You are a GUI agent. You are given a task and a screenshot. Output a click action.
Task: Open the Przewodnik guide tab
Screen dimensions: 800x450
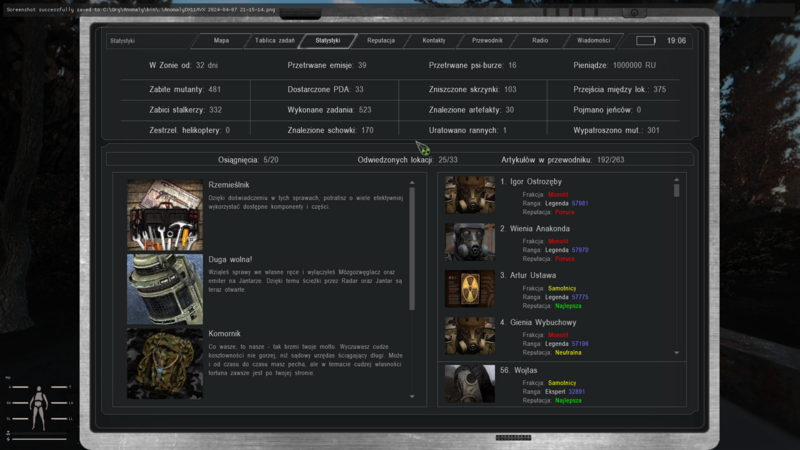pyautogui.click(x=487, y=41)
